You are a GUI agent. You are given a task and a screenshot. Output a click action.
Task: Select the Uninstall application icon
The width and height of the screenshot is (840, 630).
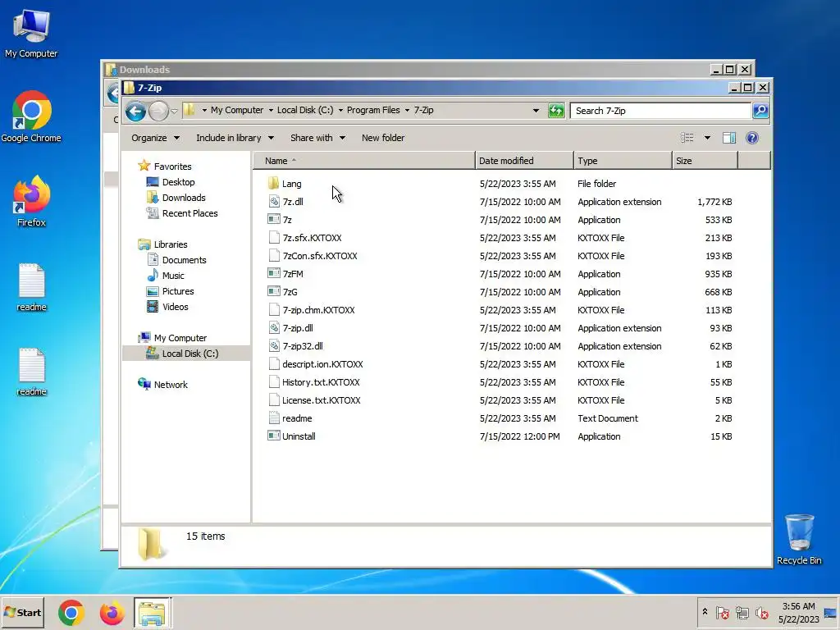pyautogui.click(x=274, y=436)
